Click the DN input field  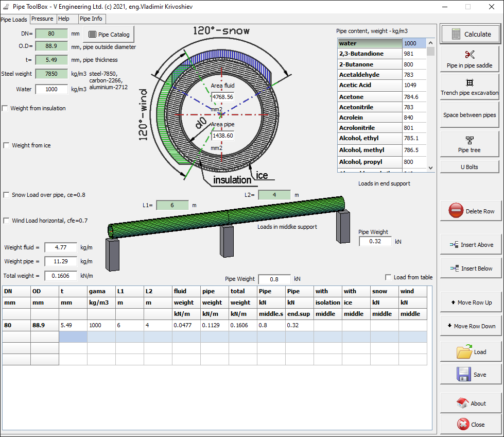51,34
